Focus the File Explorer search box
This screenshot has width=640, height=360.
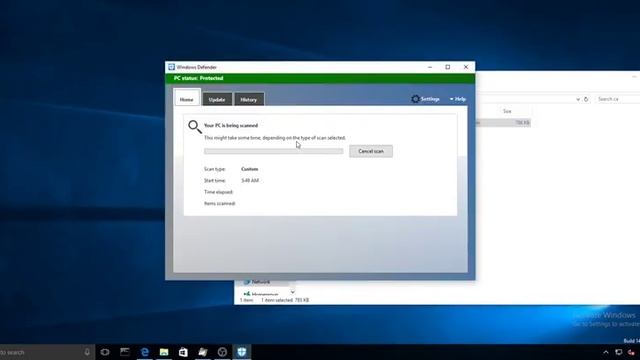pyautogui.click(x=618, y=99)
